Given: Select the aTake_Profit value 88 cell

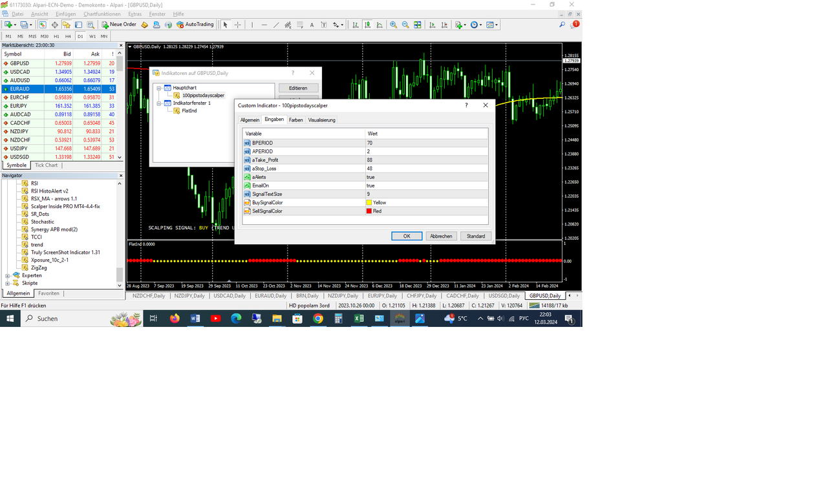Looking at the screenshot, I should point(426,160).
